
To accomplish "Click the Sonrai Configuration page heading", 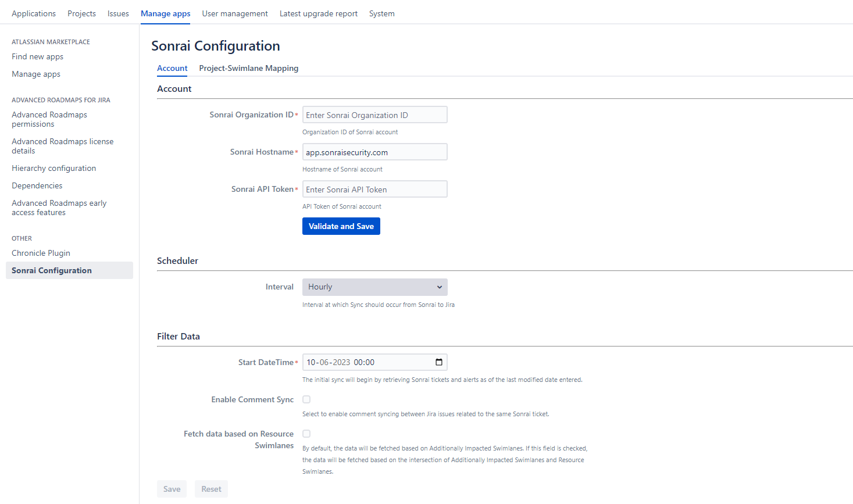I will (216, 46).
